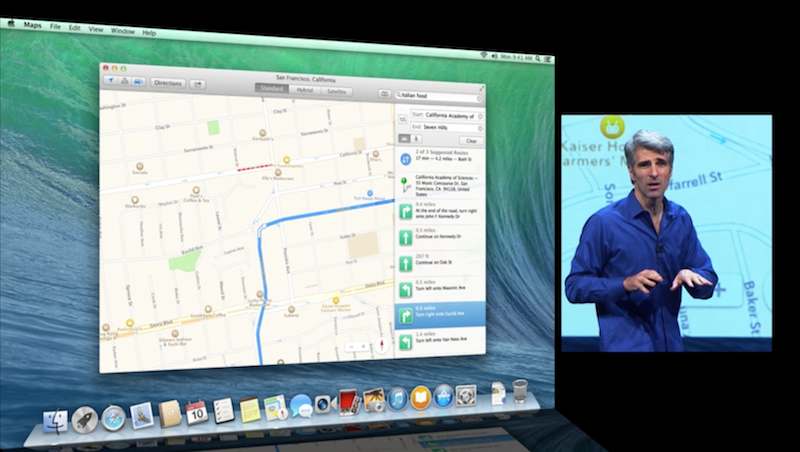Select the Continue on Oak St step
Image resolution: width=800 pixels, height=452 pixels.
pyautogui.click(x=440, y=262)
